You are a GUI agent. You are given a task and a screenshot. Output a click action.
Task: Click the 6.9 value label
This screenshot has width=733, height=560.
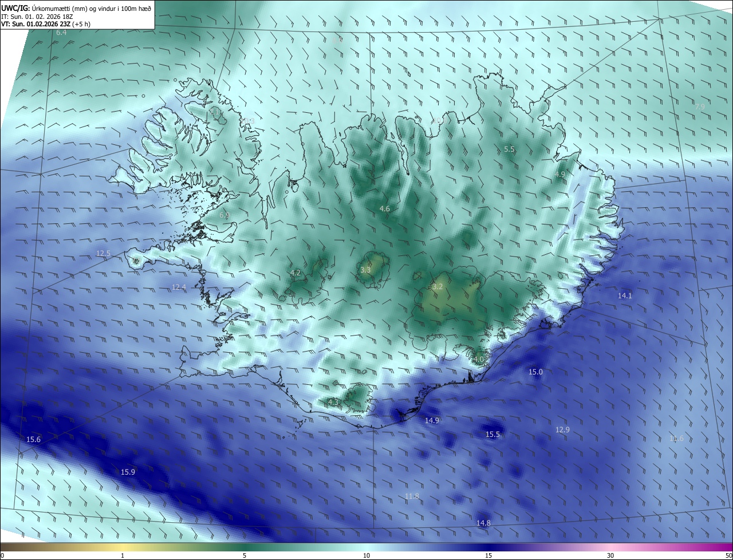[x=224, y=215]
